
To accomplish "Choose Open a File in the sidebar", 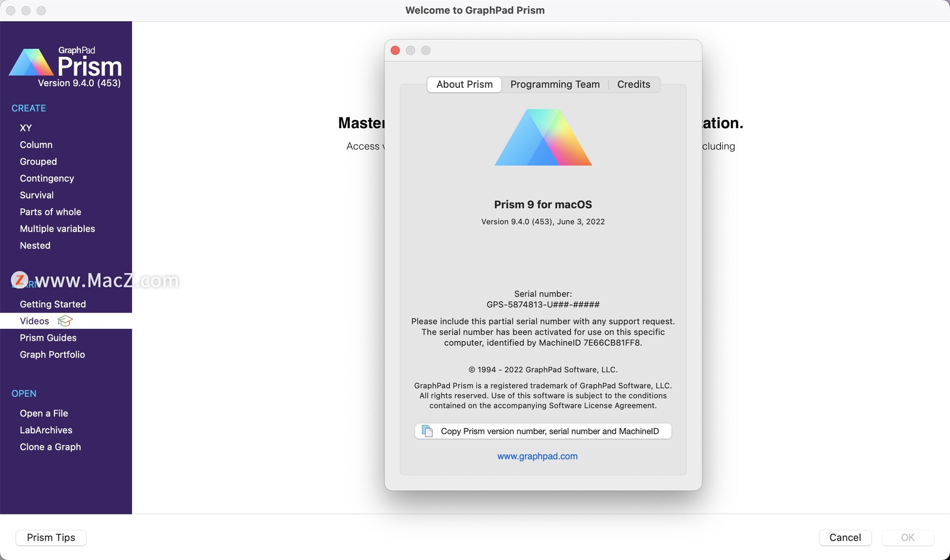I will 44,414.
